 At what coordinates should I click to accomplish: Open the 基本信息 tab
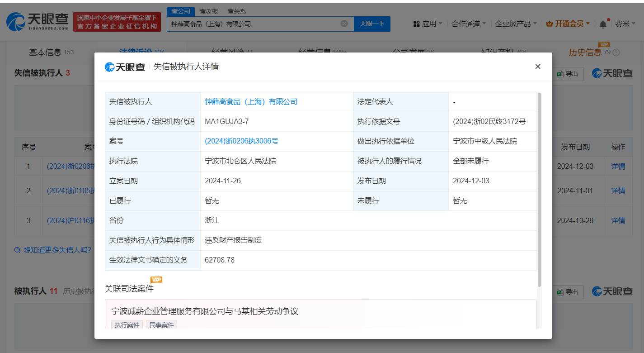coord(45,52)
